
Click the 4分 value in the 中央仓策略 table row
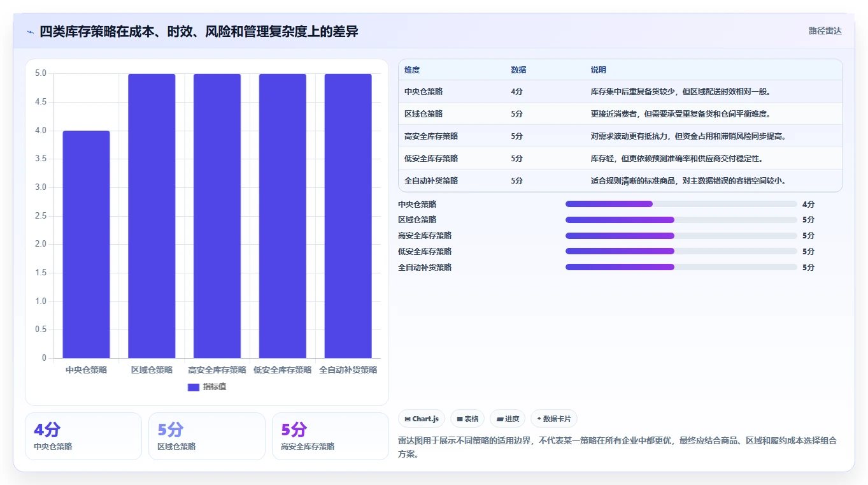coord(516,92)
